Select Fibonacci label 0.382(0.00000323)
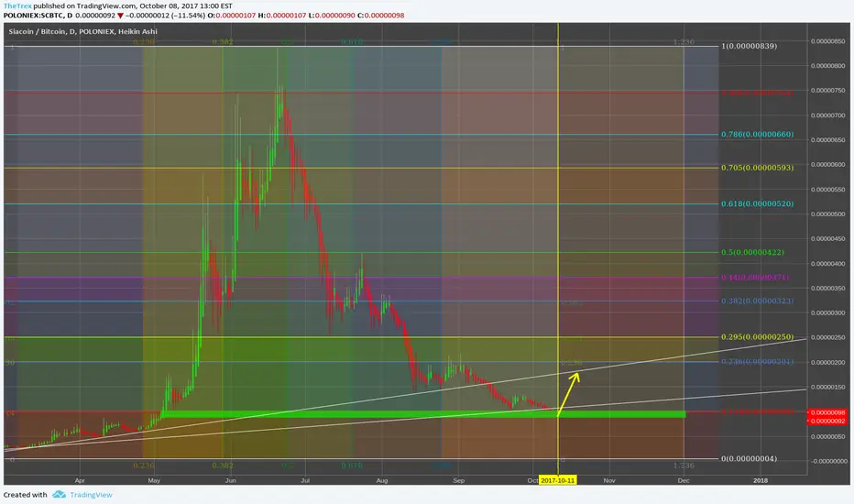The height and width of the screenshot is (504, 854). [757, 301]
